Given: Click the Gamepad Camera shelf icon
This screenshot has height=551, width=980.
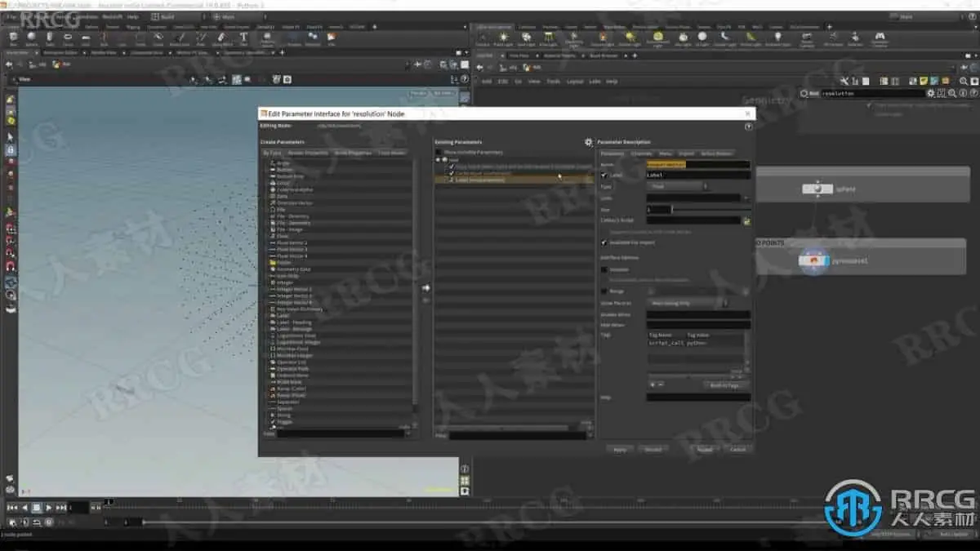Looking at the screenshot, I should tap(880, 37).
